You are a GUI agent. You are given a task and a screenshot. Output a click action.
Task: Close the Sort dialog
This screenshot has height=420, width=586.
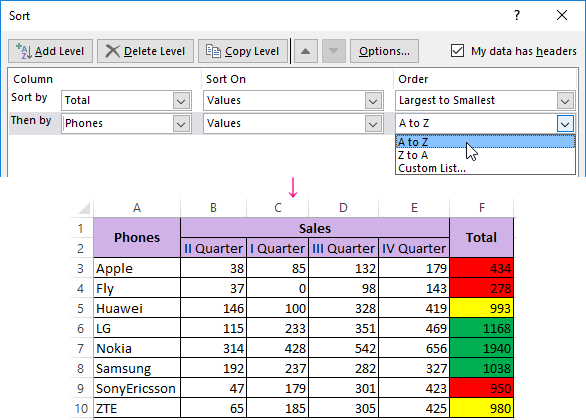tap(562, 15)
